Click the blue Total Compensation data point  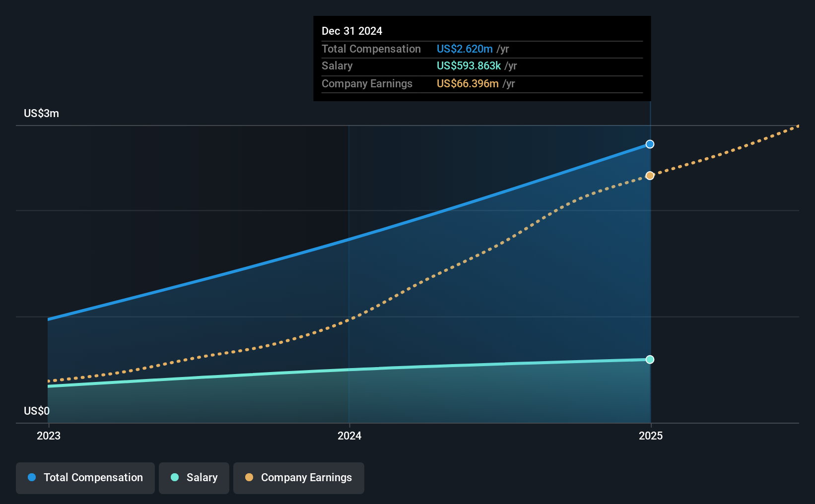point(650,144)
